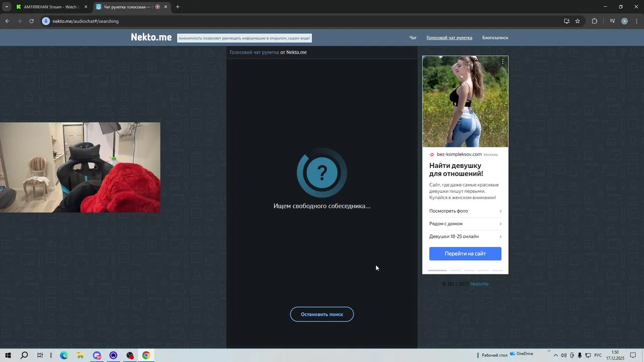Switch to the AM1RRKHAN Stream tab
Image resolution: width=644 pixels, height=362 pixels.
pyautogui.click(x=51, y=7)
